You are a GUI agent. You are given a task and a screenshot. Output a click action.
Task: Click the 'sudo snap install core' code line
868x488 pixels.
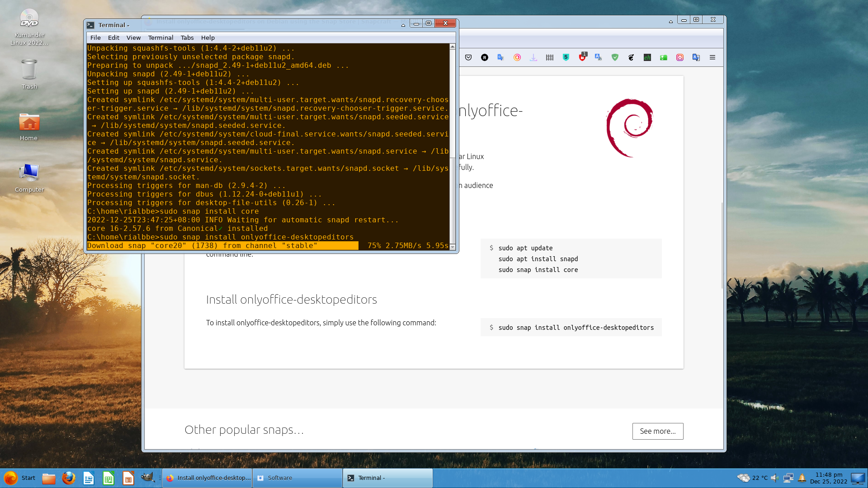click(x=538, y=270)
